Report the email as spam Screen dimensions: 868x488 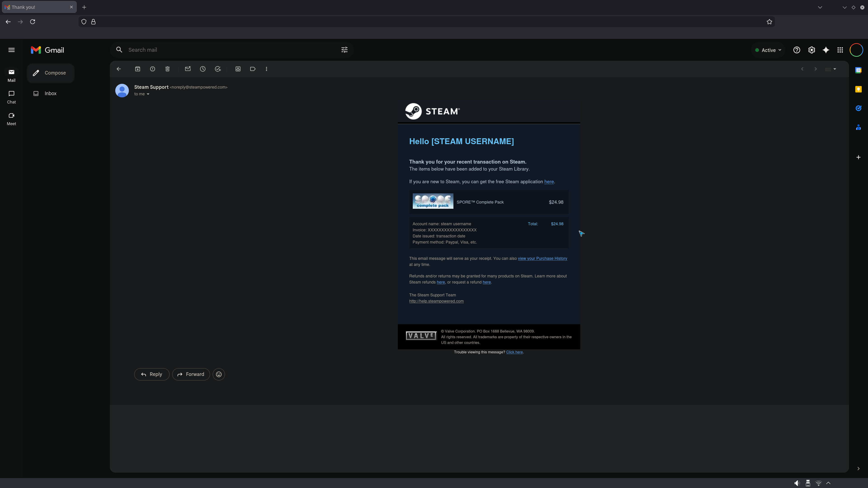pos(153,69)
